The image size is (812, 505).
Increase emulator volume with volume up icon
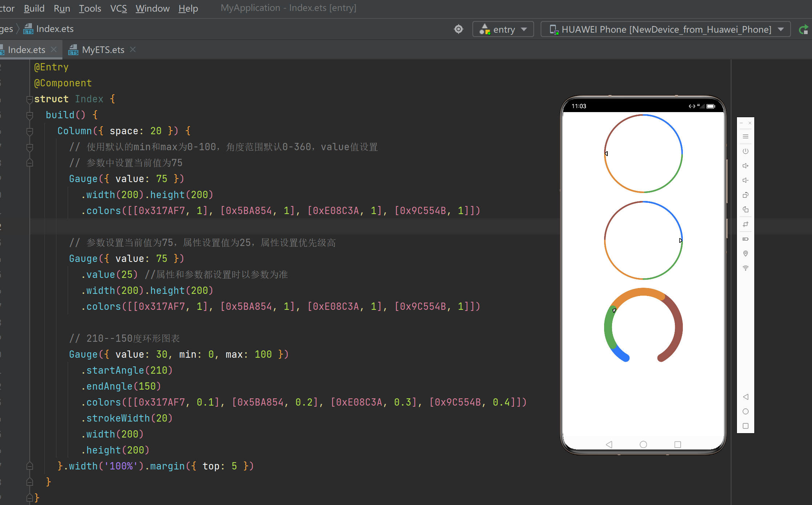746,166
